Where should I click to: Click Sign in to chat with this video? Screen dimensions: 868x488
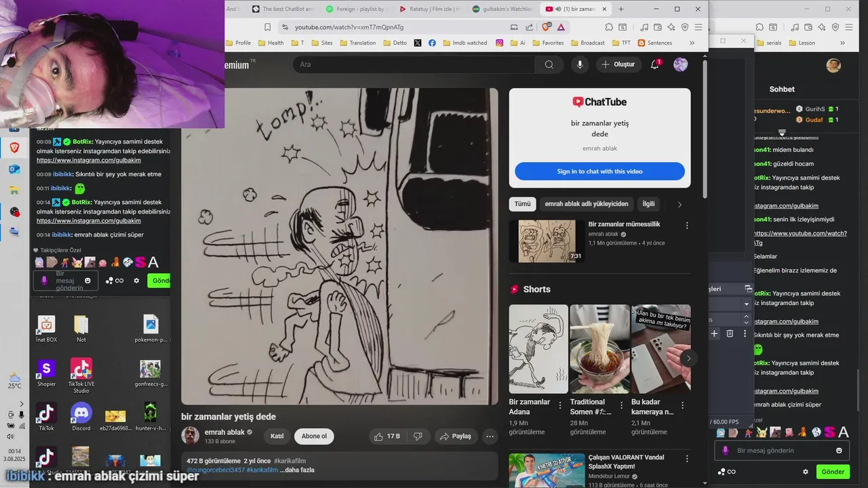click(599, 171)
